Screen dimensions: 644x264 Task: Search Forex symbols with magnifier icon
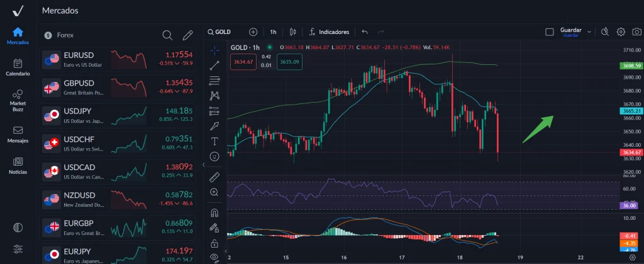[167, 35]
